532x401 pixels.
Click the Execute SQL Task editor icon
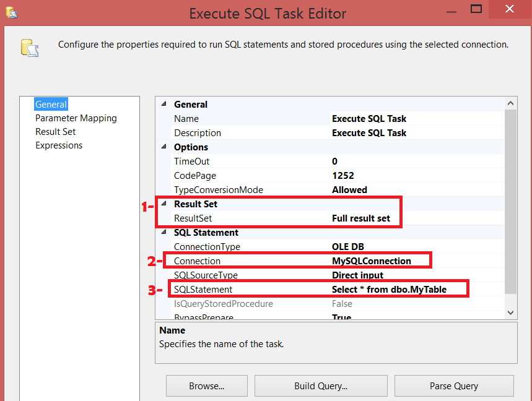pos(30,48)
